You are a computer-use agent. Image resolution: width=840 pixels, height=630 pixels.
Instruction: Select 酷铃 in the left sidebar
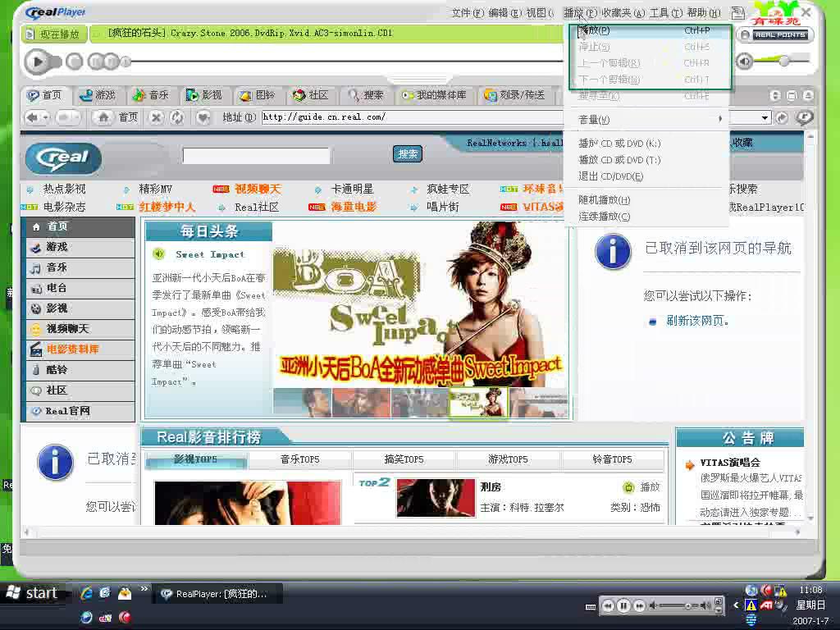point(80,370)
